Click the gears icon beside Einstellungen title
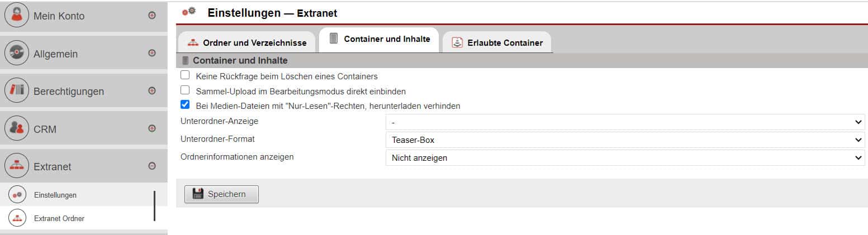The image size is (868, 235). [x=189, y=11]
